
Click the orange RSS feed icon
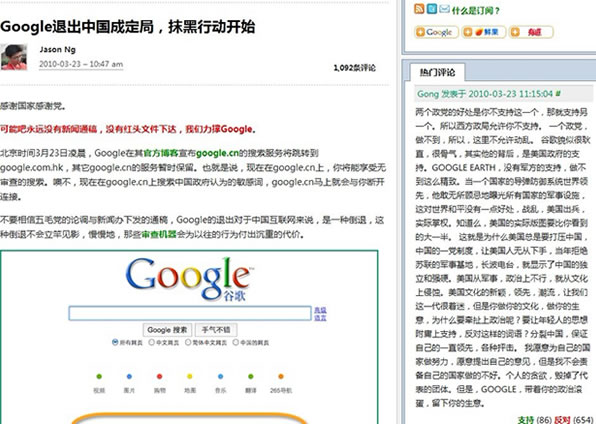pos(419,9)
